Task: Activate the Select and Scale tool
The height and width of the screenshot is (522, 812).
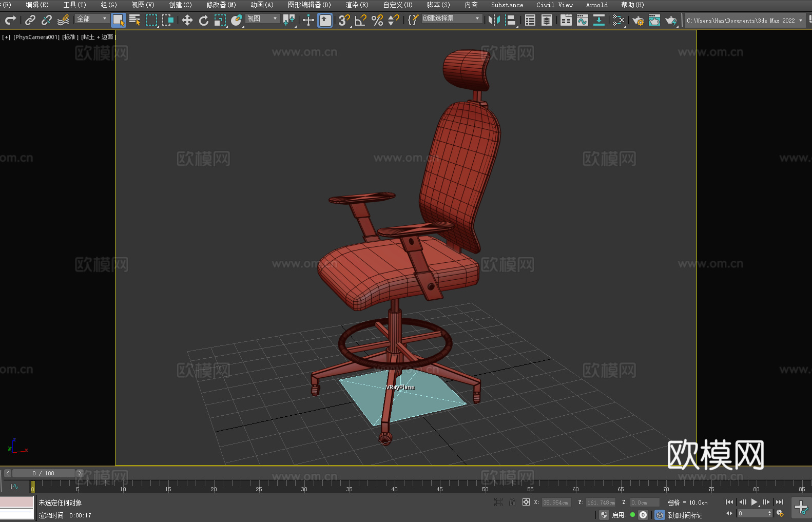Action: point(220,20)
